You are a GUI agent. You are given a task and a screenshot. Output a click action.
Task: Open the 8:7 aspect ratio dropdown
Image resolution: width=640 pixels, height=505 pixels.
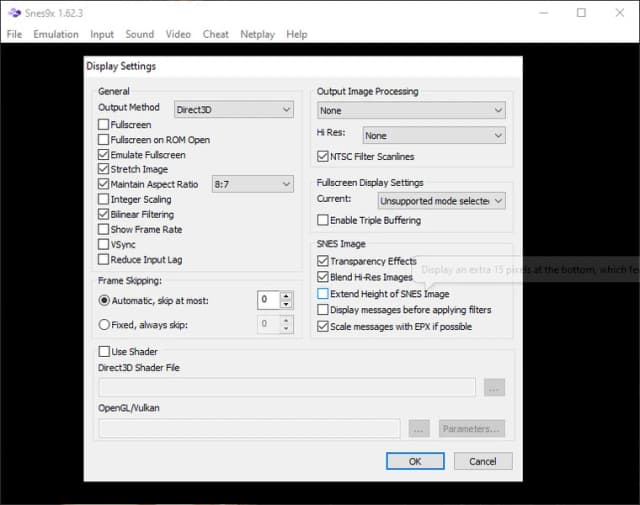pyautogui.click(x=253, y=184)
